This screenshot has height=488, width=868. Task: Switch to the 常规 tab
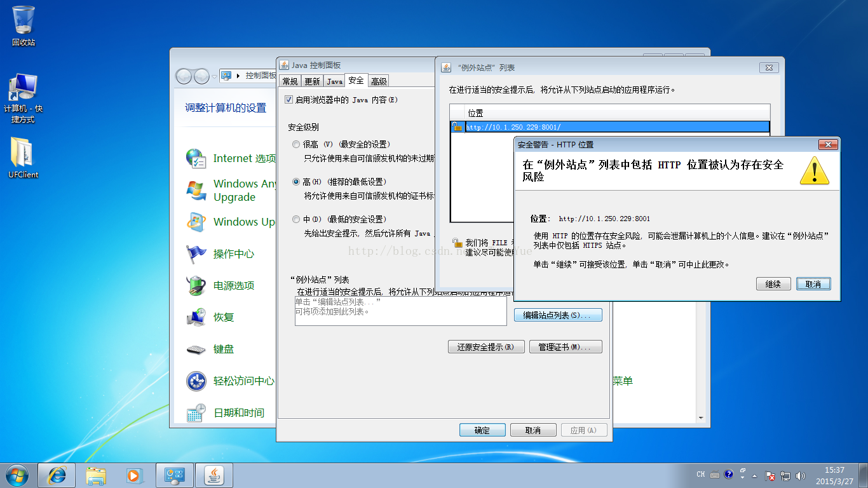tap(290, 81)
